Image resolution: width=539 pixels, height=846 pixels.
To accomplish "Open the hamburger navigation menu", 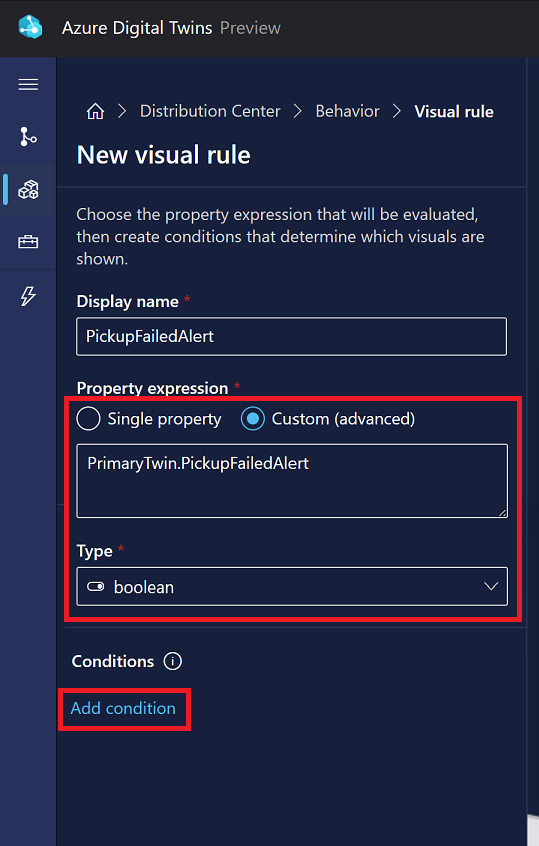I will (x=28, y=85).
